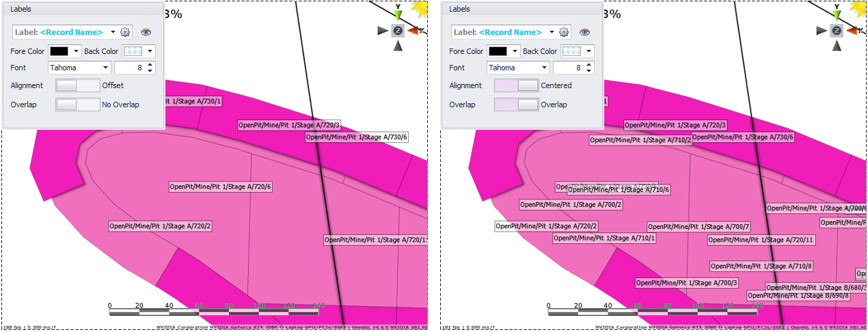Increase font size with up stepper, left panel

tap(150, 65)
